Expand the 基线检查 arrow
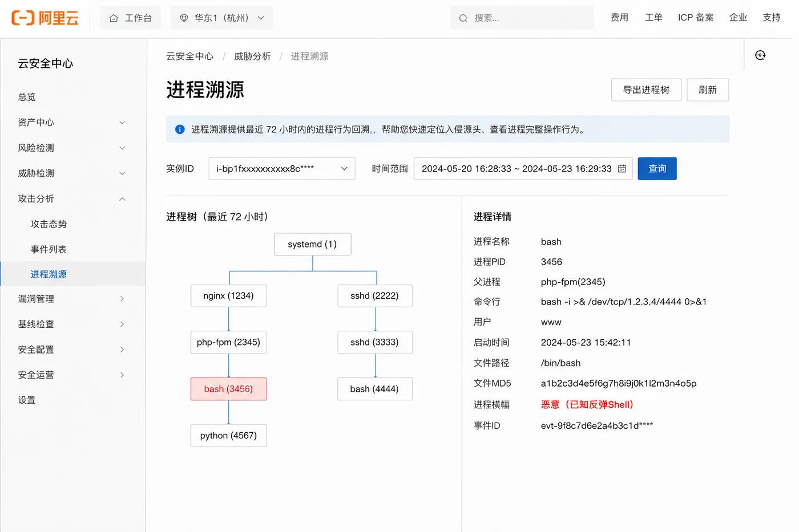 pyautogui.click(x=122, y=324)
